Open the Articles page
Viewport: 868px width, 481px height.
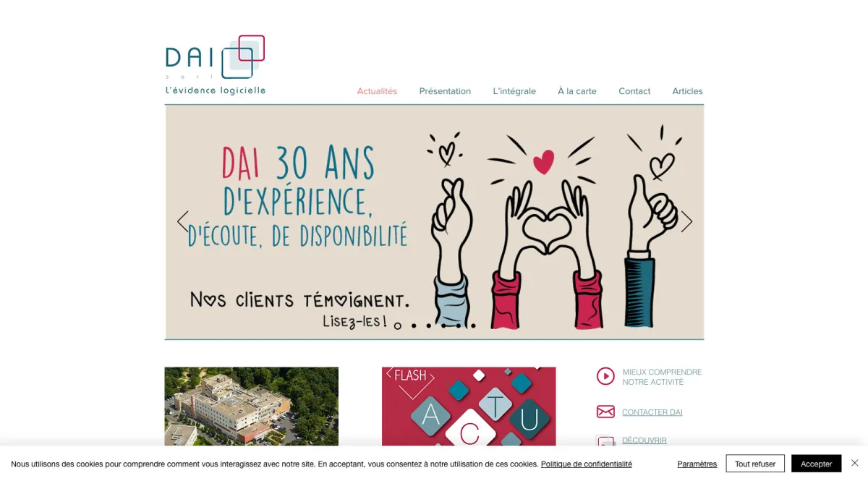click(x=687, y=91)
